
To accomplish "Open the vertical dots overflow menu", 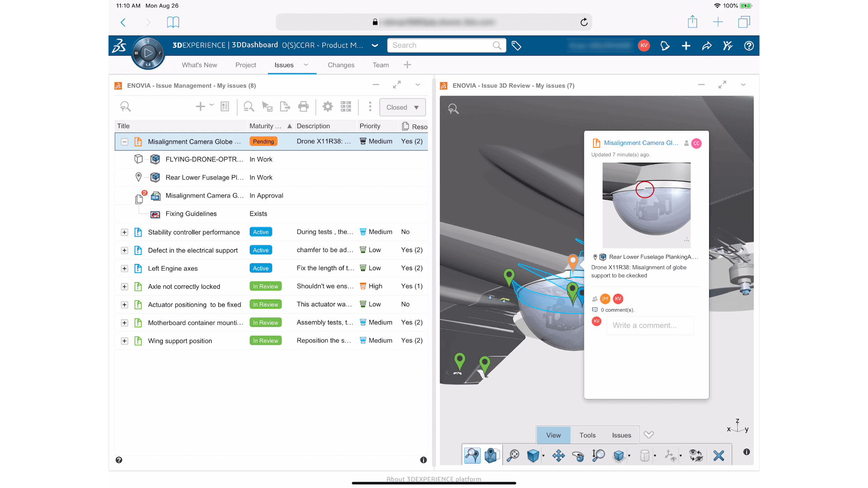I will point(370,107).
